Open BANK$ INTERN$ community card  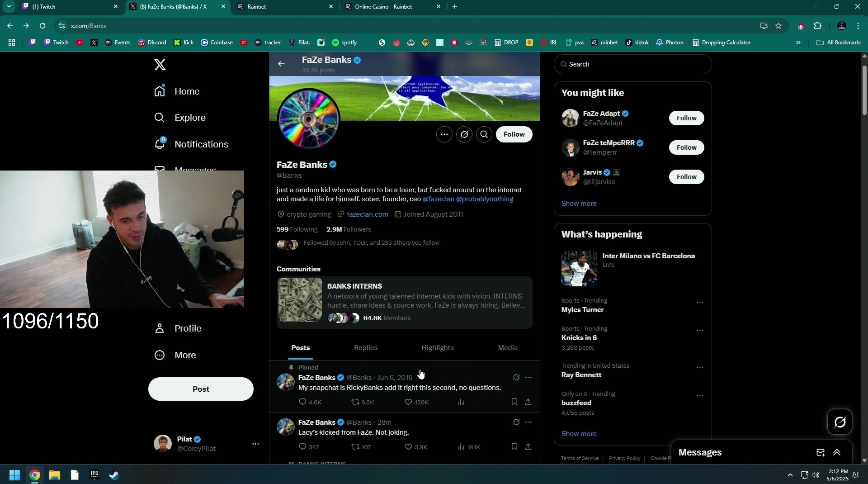click(x=405, y=303)
